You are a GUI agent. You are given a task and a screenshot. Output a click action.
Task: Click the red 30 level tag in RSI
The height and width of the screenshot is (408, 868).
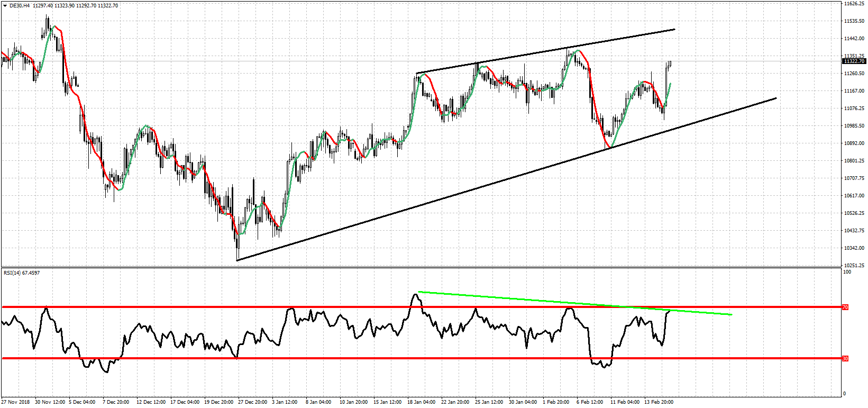845,359
